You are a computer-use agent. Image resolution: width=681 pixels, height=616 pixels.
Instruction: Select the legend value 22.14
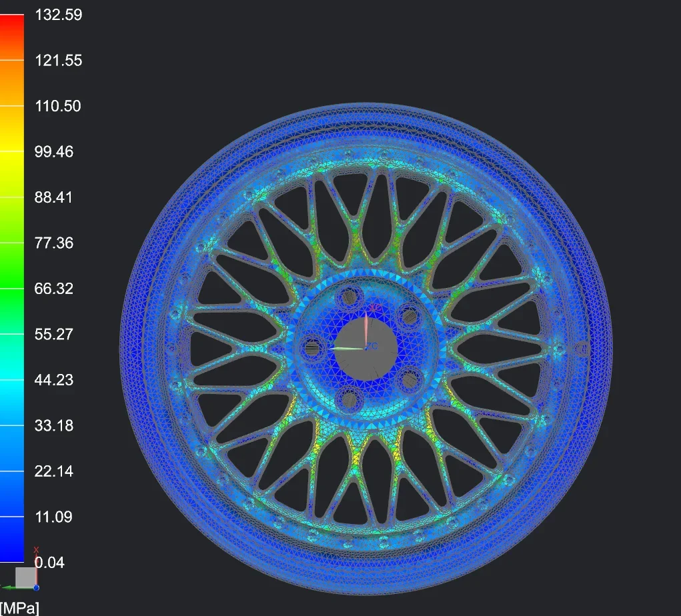(x=54, y=471)
